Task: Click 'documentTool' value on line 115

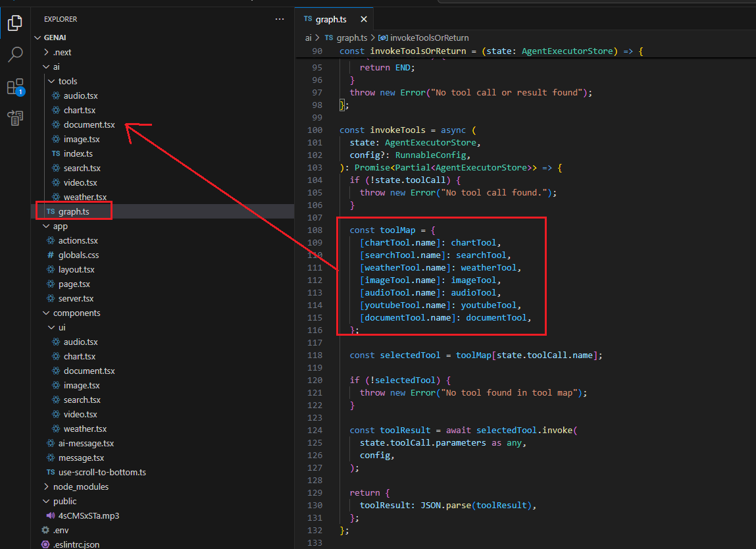Action: tap(496, 317)
